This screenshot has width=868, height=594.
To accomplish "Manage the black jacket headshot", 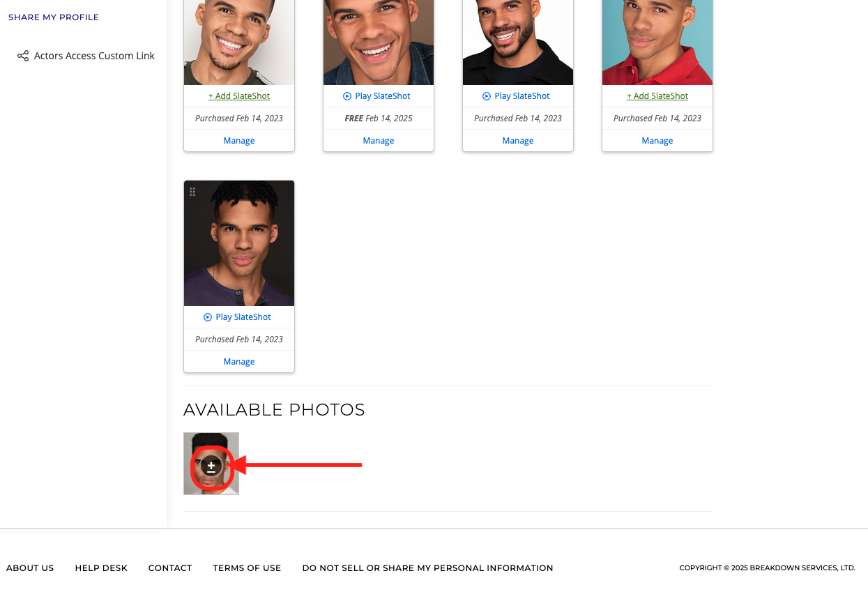I will coord(518,141).
